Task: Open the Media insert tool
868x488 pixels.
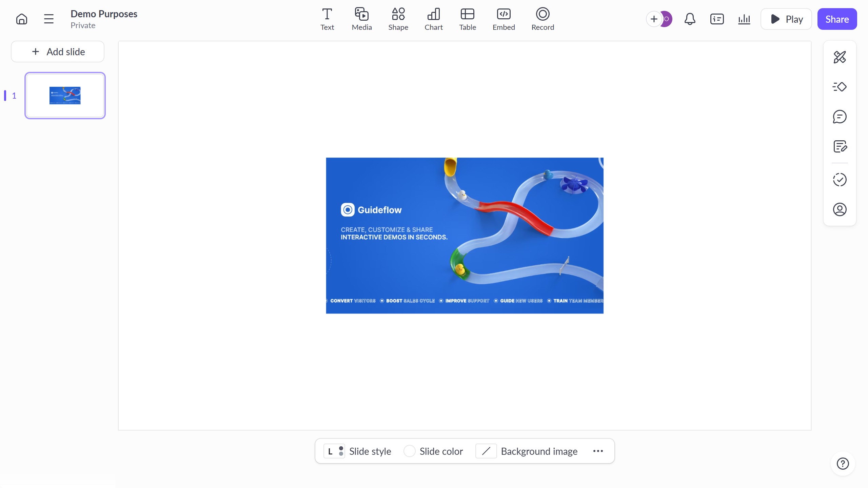Action: (x=361, y=19)
